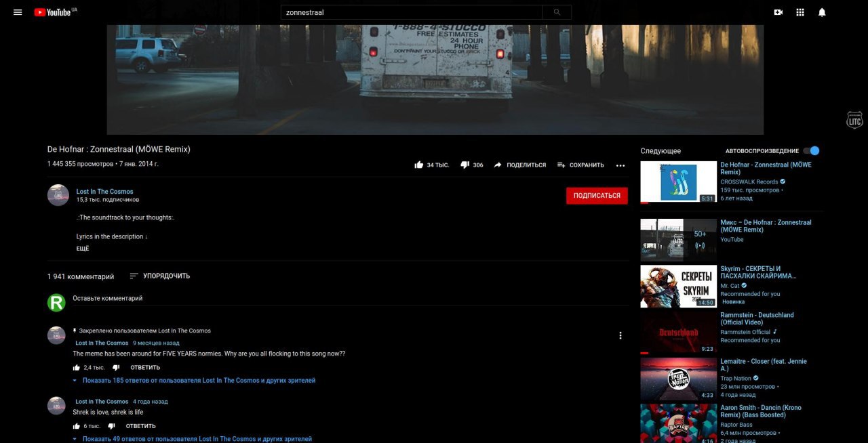Click the video player frame with the van
This screenshot has width=868, height=443.
click(x=435, y=79)
